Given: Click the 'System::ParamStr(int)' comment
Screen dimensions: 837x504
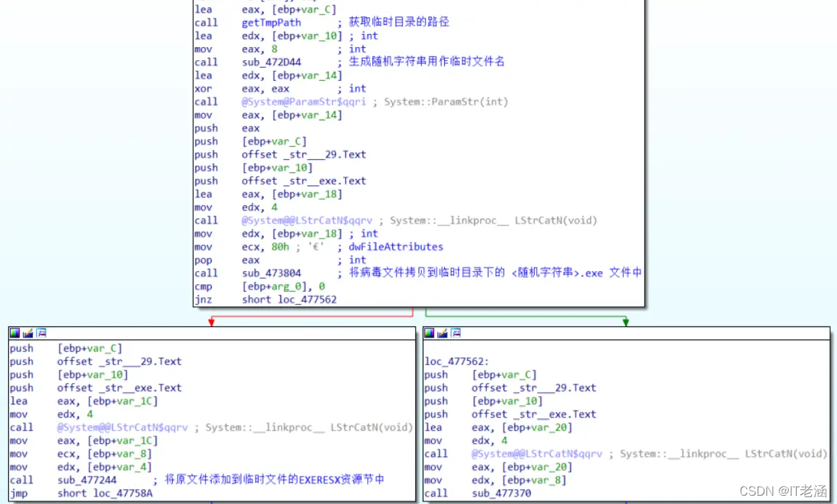Looking at the screenshot, I should click(x=446, y=102).
